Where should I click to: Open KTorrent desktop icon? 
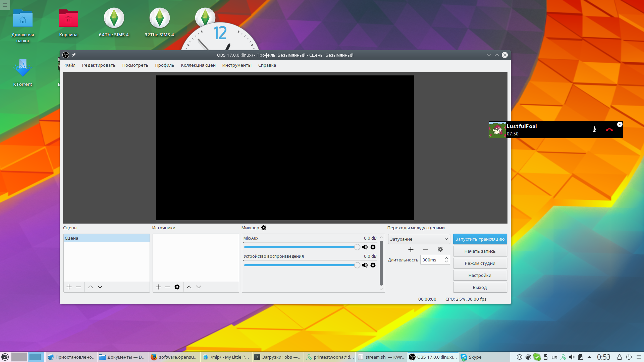pyautogui.click(x=22, y=72)
